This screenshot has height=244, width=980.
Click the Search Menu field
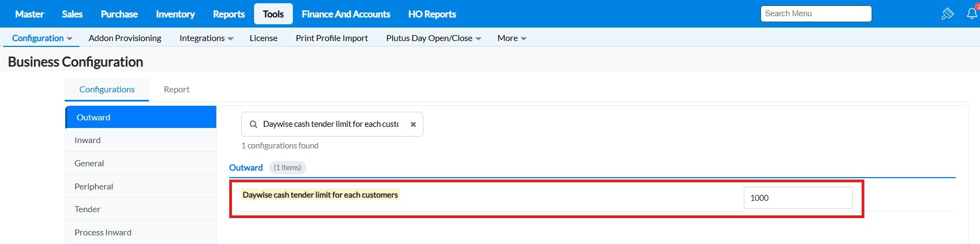click(x=815, y=14)
